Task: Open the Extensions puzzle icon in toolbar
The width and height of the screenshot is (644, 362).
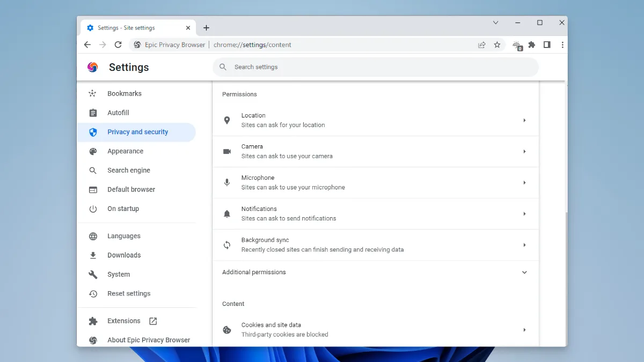Action: click(531, 45)
